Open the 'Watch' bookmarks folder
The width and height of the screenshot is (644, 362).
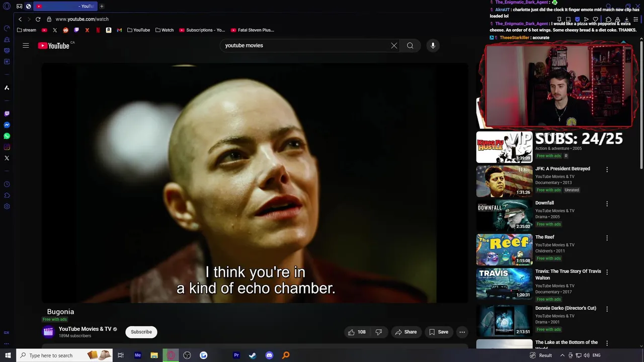pos(165,30)
